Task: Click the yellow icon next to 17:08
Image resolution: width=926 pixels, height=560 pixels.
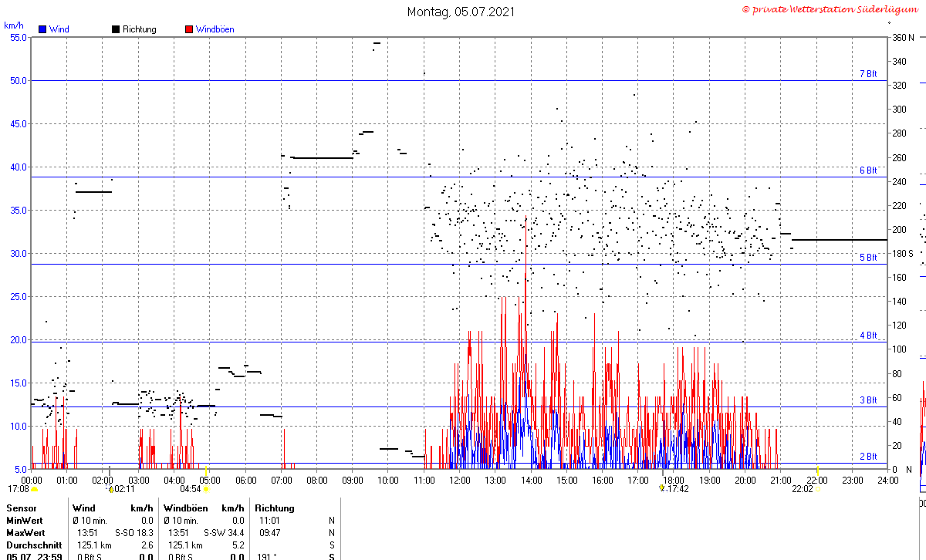Action: tap(34, 489)
